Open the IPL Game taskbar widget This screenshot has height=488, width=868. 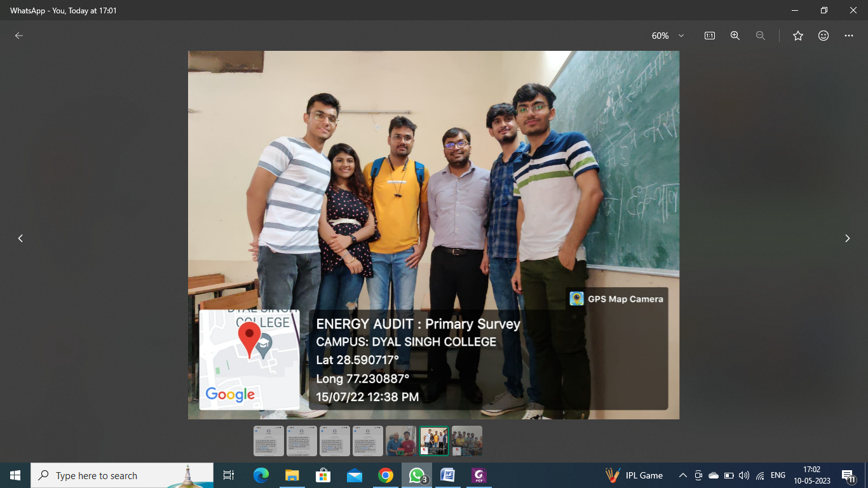pos(634,475)
